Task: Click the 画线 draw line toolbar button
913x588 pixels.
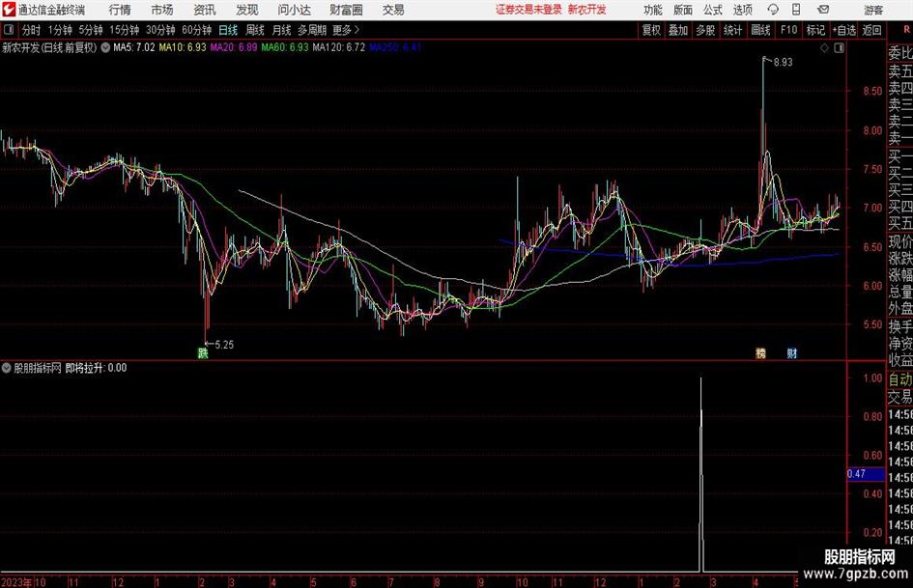Action: click(760, 30)
